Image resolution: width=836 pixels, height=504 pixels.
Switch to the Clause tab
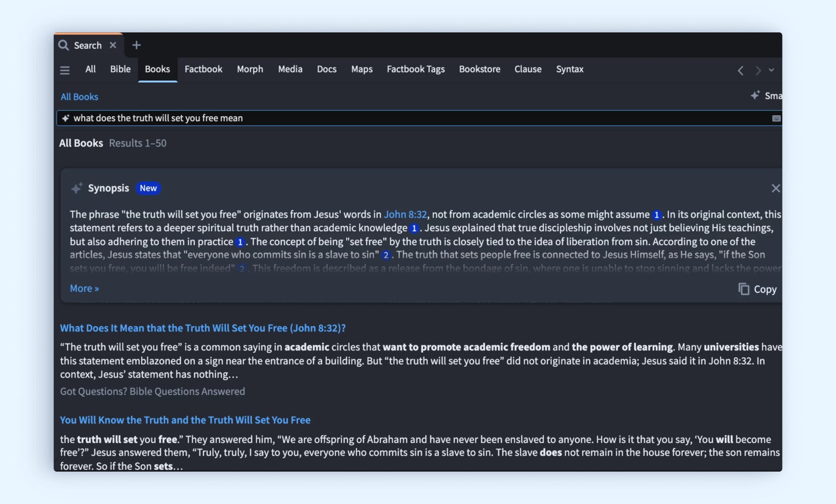(528, 69)
